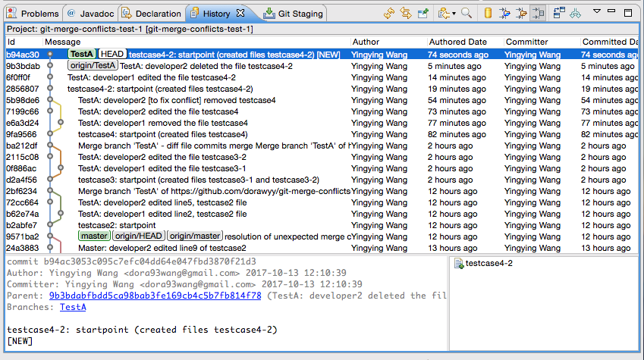Switch to the Problems tab
Viewport: 644px width, 360px height.
coord(33,14)
